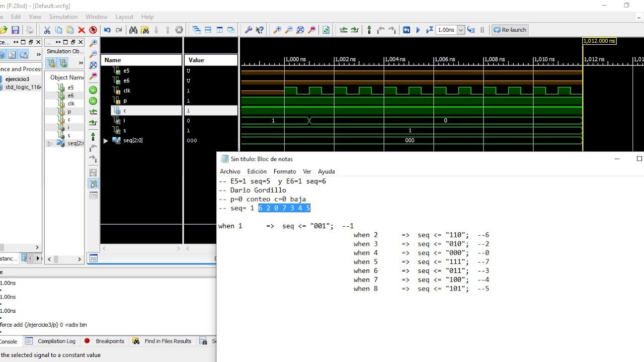Expand seq[2:0] in the Object Name list
The image size is (644, 362).
click(x=50, y=144)
